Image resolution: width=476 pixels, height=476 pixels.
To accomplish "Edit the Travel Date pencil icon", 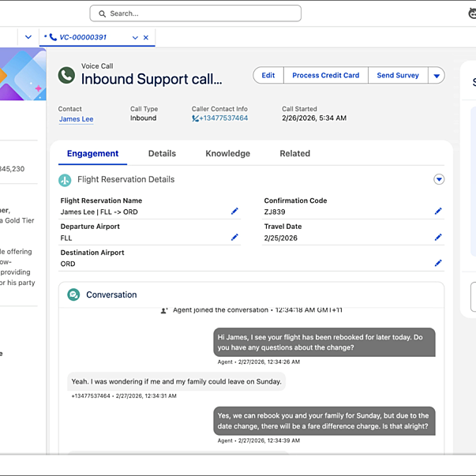I will (x=438, y=238).
